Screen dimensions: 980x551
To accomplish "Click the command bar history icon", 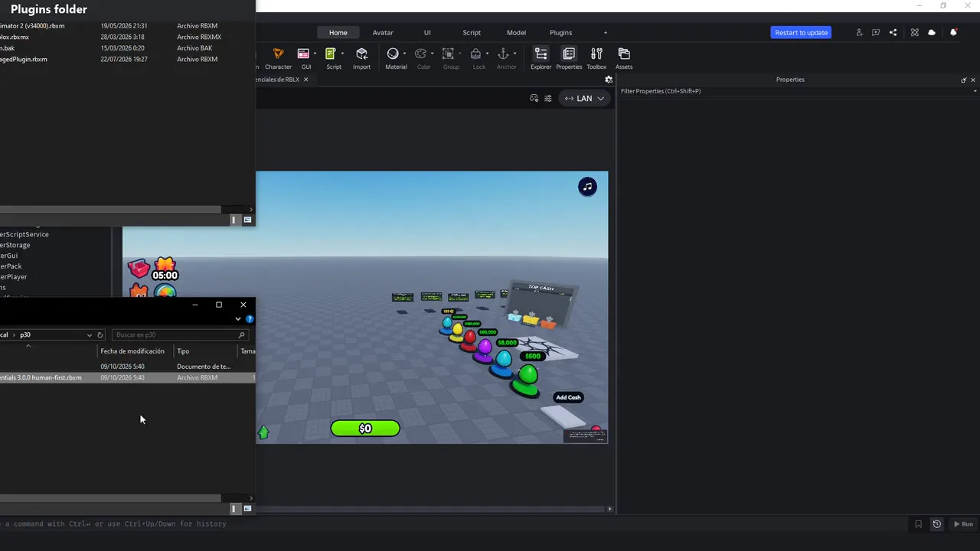I will click(936, 524).
